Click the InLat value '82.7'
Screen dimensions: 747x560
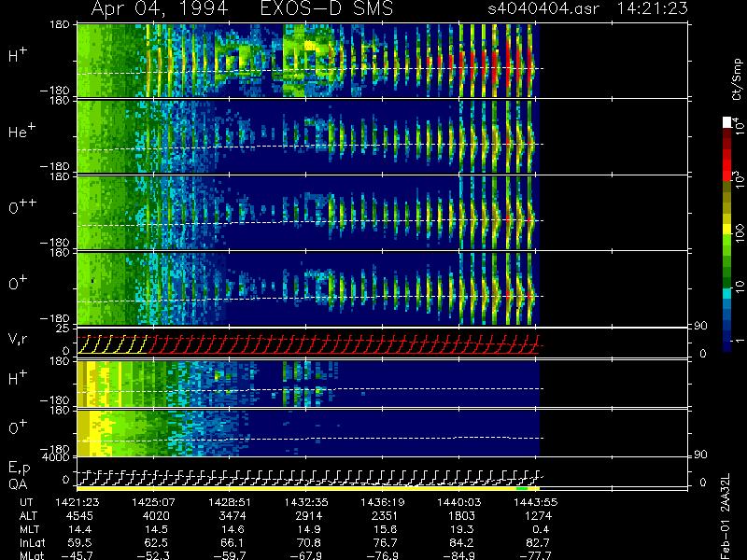pos(539,542)
